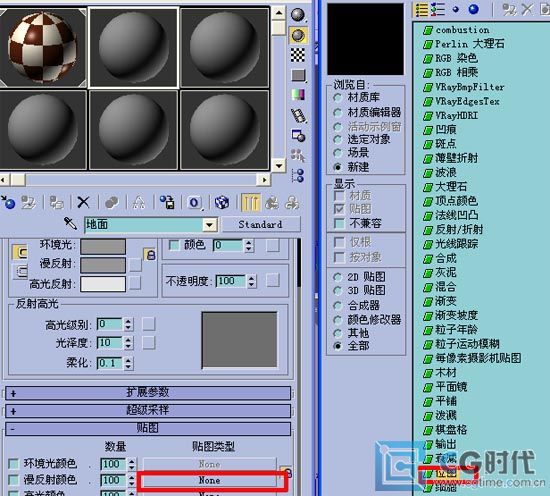Toggle Show End Result icon
Screen dimensions: 550x496
(250, 202)
